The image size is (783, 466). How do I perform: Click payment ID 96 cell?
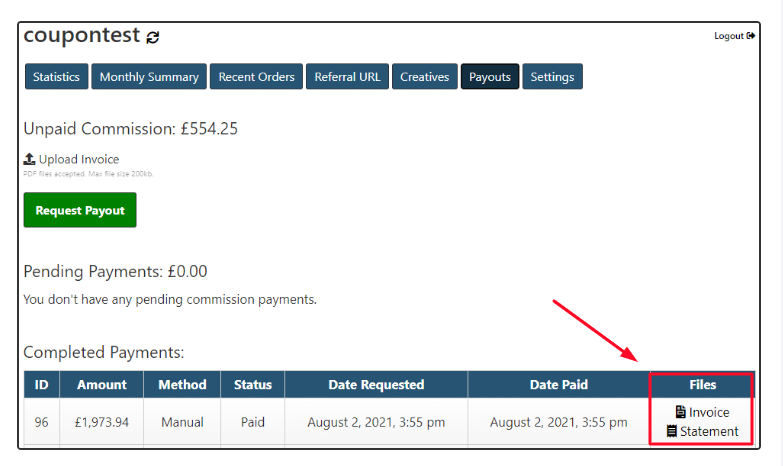41,422
